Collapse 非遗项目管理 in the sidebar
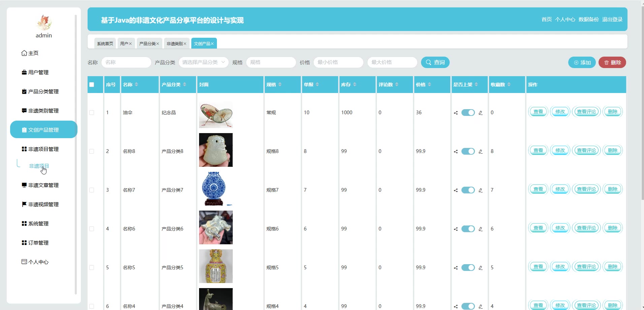This screenshot has height=310, width=644. click(44, 149)
